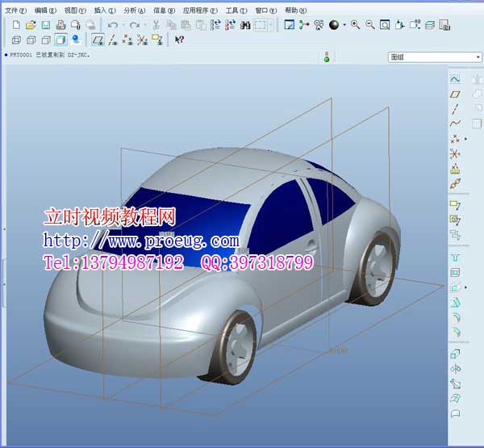Click the traffic light regeneration status icon
The image size is (484, 448).
click(327, 57)
